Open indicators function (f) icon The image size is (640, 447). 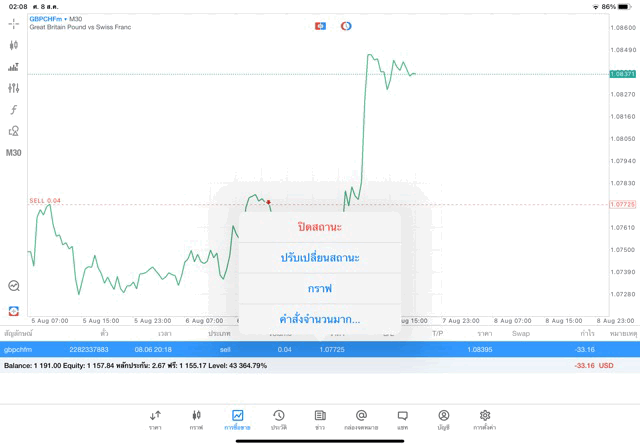point(14,110)
